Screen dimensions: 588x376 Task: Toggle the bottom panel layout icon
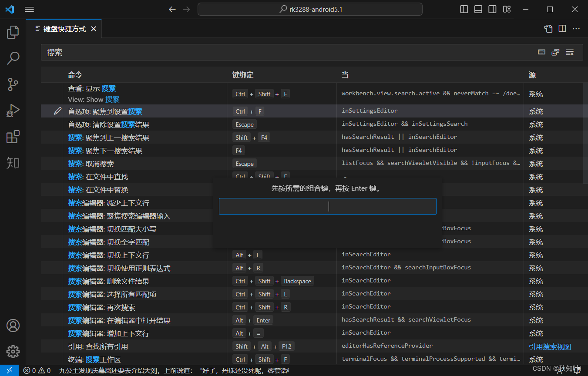click(x=478, y=9)
